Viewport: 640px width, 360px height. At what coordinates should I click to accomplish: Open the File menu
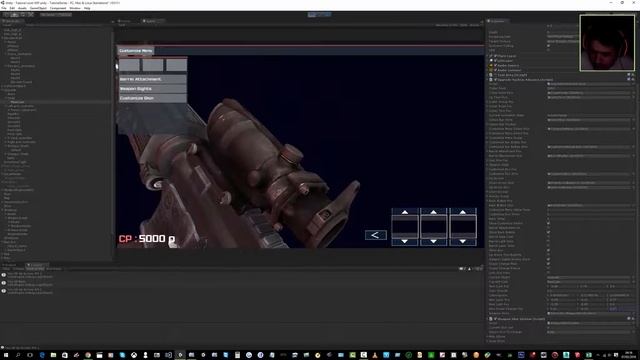click(4, 8)
